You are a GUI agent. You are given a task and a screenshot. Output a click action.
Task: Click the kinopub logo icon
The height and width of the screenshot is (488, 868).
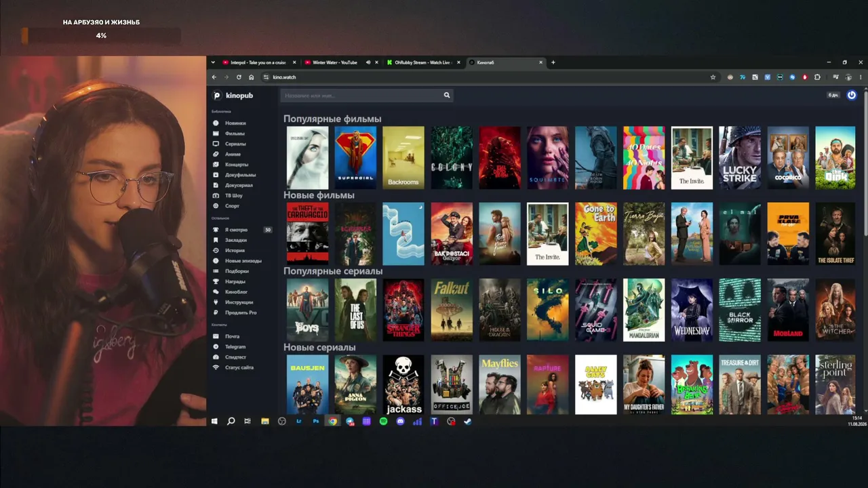click(217, 96)
